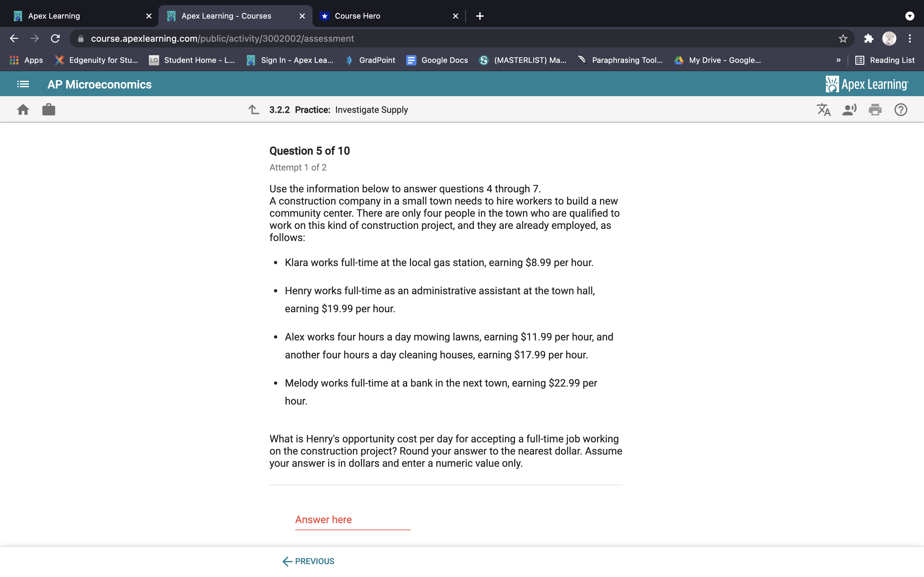Open the help question mark icon

900,110
